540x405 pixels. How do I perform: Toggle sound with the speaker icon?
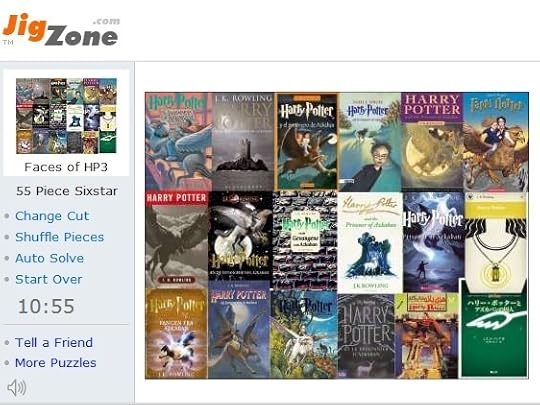pyautogui.click(x=17, y=388)
